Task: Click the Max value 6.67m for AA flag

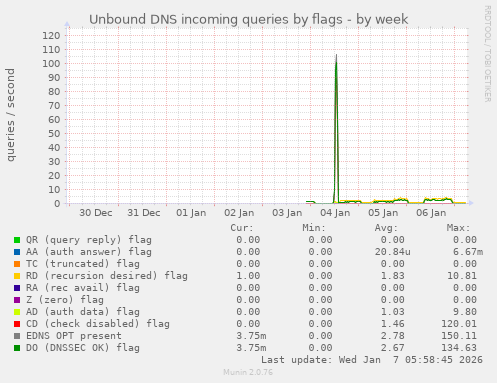Action: point(468,252)
